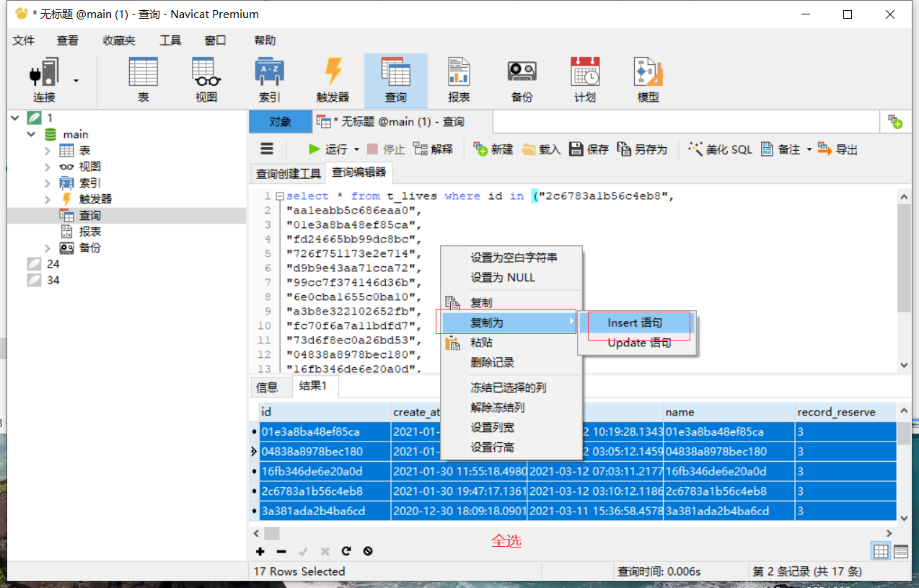This screenshot has width=919, height=588.
Task: Switch to the 对象 tab
Action: [x=280, y=122]
